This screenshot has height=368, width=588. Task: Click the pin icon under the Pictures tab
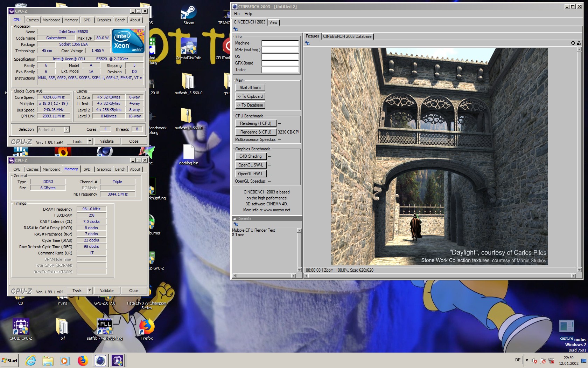[307, 43]
